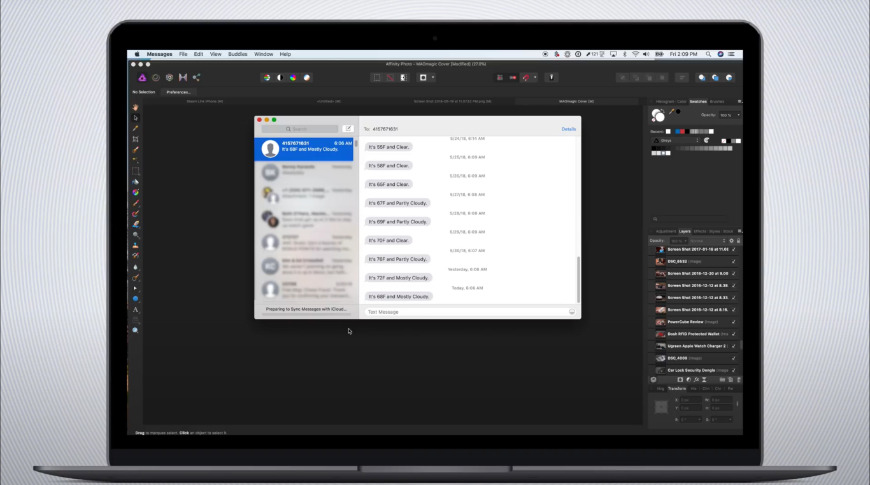Select the View (hand) tool in Affinity Photo
This screenshot has height=485, width=870.
pyautogui.click(x=135, y=107)
